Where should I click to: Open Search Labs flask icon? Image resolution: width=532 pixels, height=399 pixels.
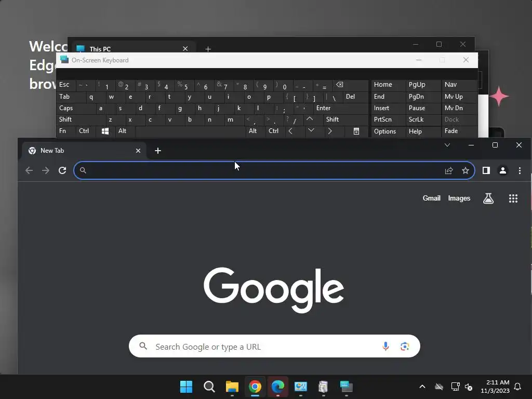[x=488, y=198]
